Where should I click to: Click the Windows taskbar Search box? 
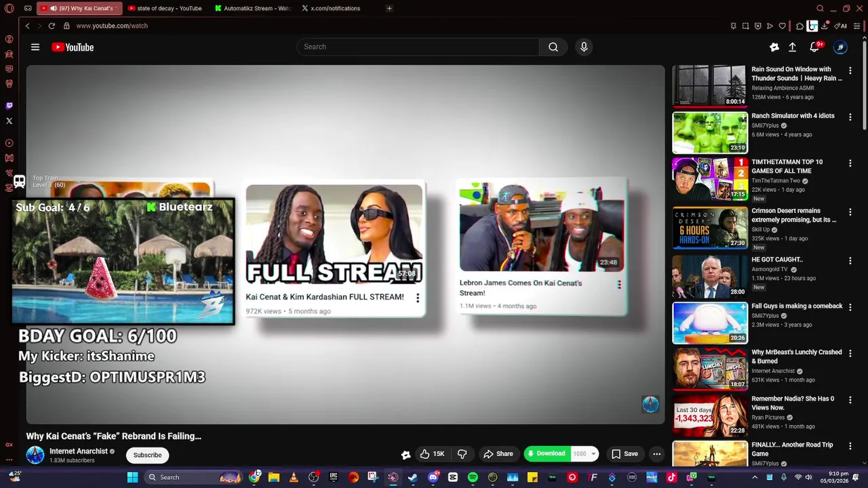click(193, 477)
